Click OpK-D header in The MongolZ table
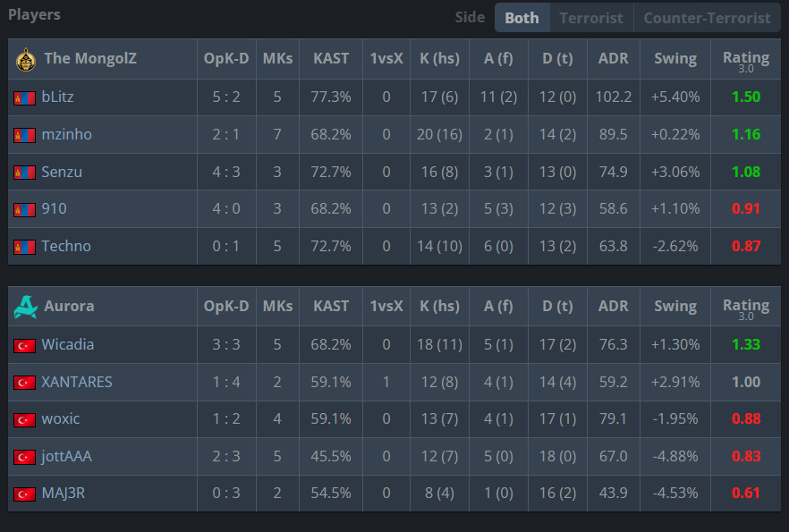The image size is (789, 532). (x=226, y=58)
